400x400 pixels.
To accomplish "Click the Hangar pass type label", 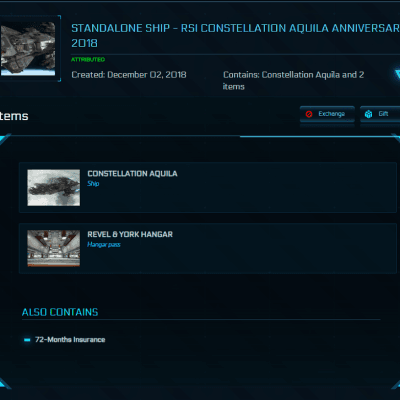I will 104,245.
